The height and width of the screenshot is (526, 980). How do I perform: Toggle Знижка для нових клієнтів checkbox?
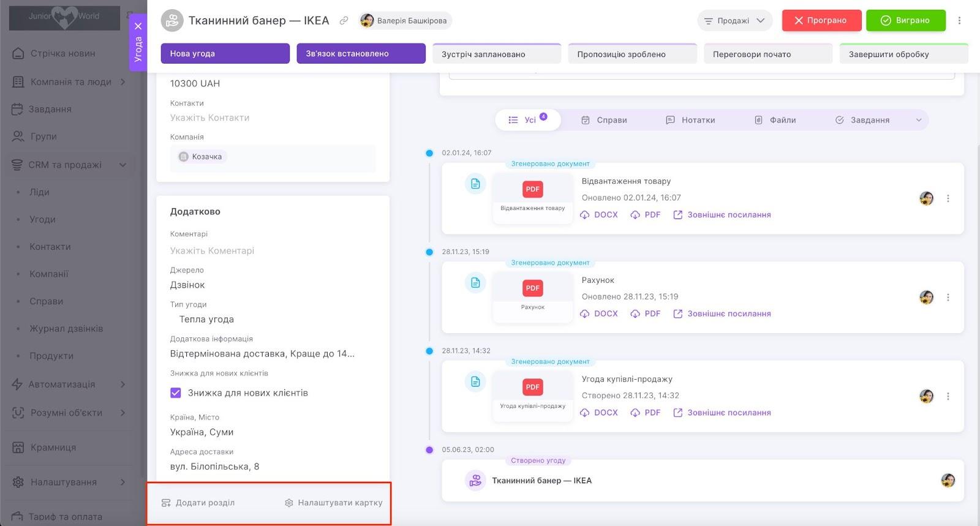point(176,393)
